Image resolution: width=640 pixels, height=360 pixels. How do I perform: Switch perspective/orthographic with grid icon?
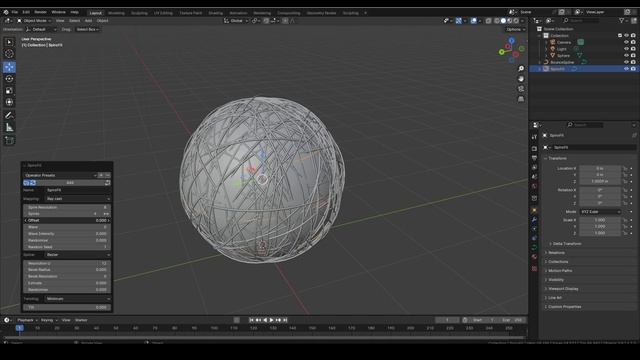coord(521,99)
